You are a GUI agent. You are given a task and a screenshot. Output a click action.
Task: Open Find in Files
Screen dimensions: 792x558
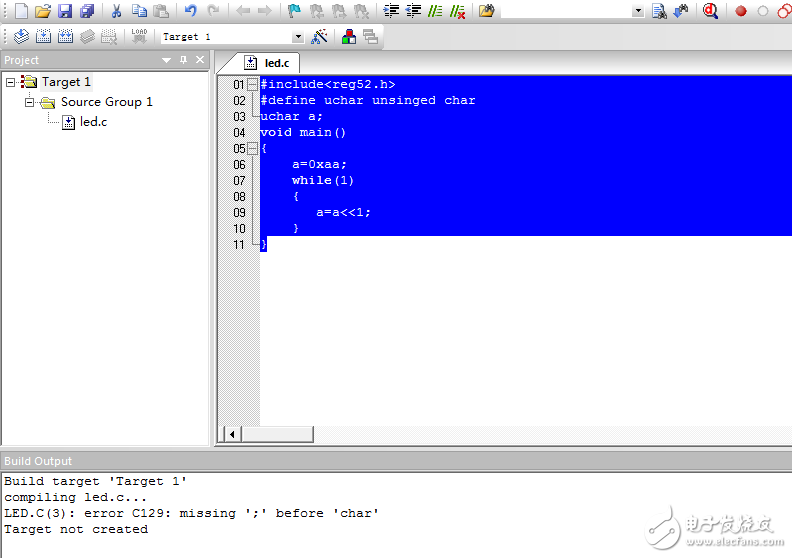click(x=486, y=11)
